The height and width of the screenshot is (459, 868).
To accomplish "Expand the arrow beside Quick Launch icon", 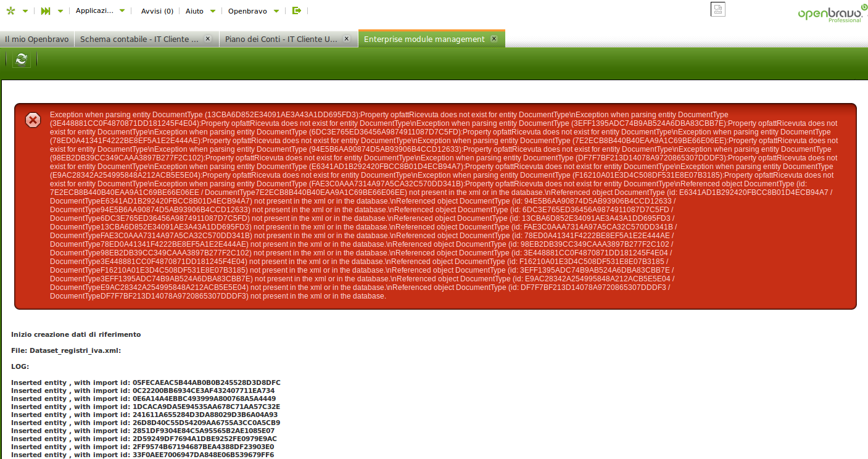I will click(x=60, y=11).
